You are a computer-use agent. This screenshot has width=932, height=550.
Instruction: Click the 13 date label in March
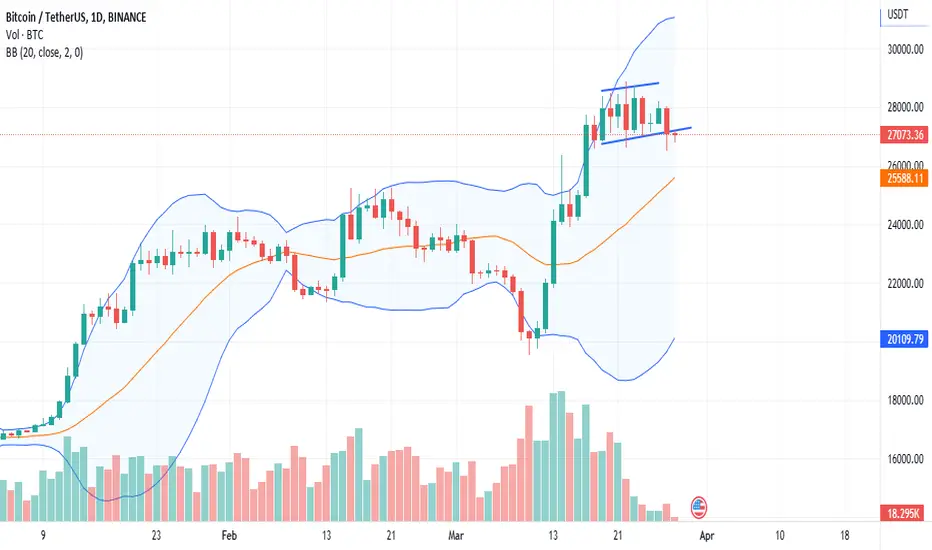click(x=553, y=536)
